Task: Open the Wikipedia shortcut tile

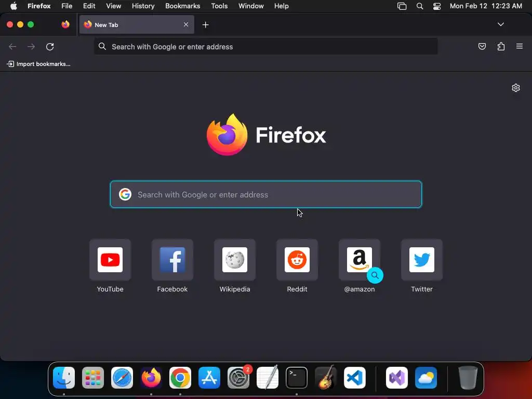Action: pyautogui.click(x=235, y=266)
